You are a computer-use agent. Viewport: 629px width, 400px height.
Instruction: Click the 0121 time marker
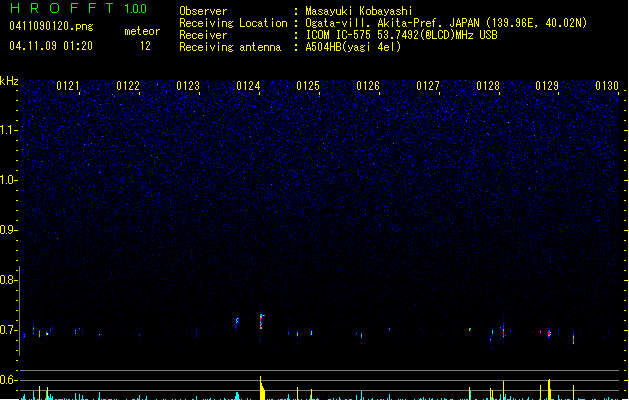(68, 86)
